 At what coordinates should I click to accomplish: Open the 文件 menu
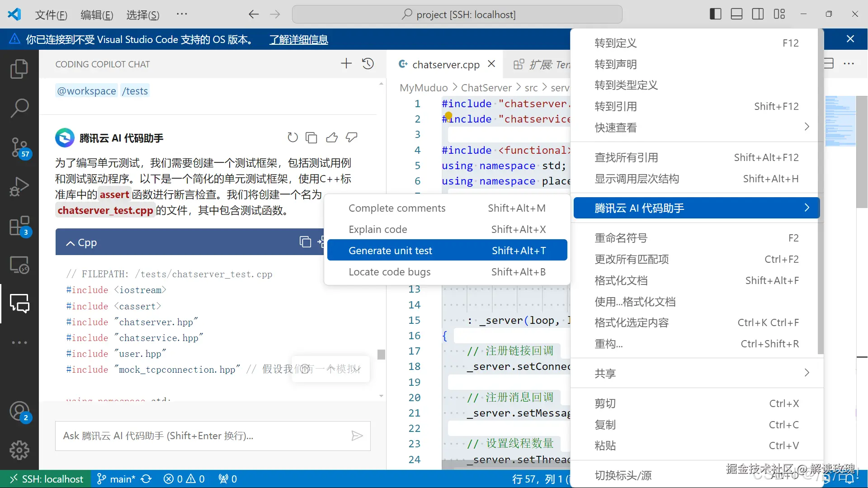click(x=51, y=15)
